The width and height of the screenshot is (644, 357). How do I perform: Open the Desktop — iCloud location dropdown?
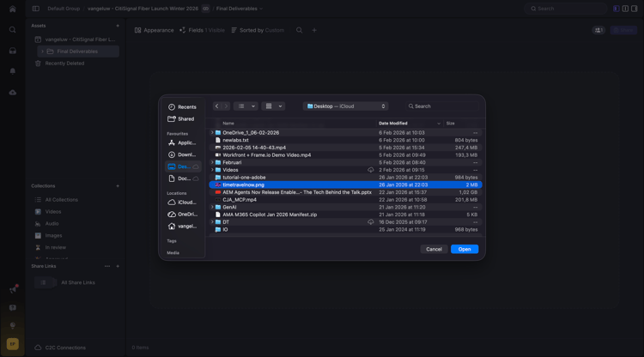tap(346, 106)
